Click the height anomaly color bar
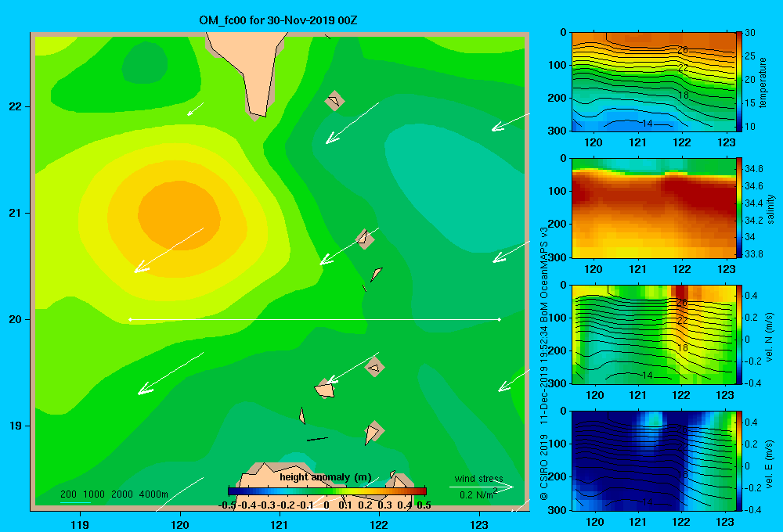The image size is (783, 532). pyautogui.click(x=327, y=491)
